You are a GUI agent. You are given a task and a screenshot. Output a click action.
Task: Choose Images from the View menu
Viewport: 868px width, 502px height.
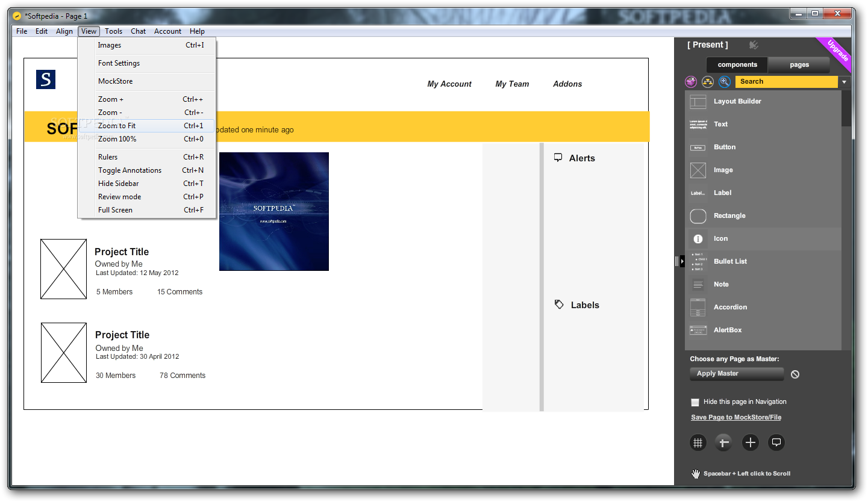(147, 45)
